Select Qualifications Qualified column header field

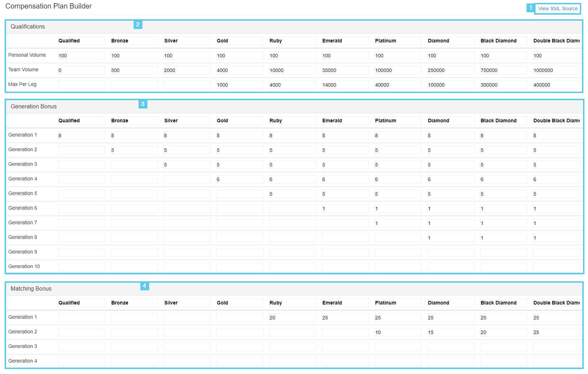[x=82, y=41]
